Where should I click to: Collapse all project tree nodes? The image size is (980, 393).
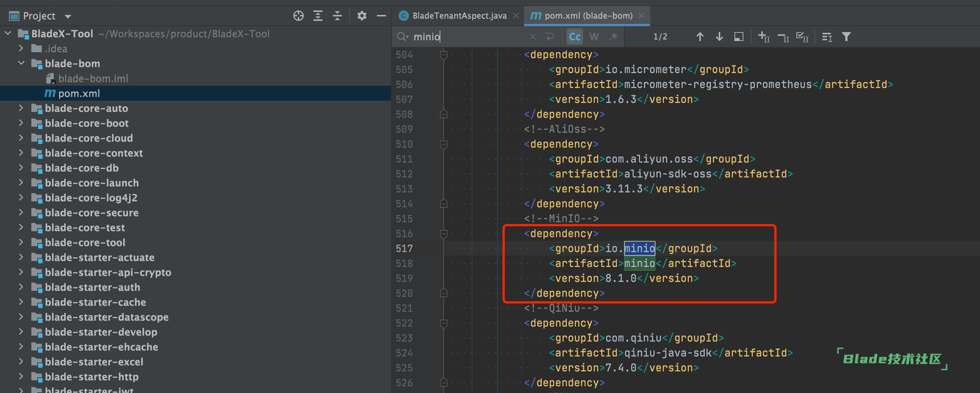[337, 16]
